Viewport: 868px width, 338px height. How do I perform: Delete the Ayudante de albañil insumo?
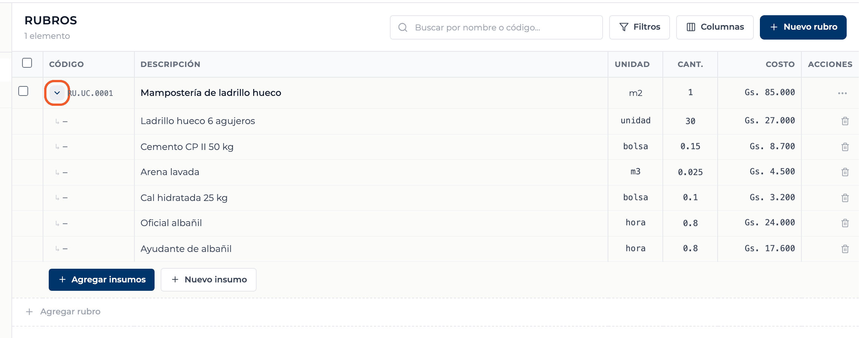click(x=845, y=249)
